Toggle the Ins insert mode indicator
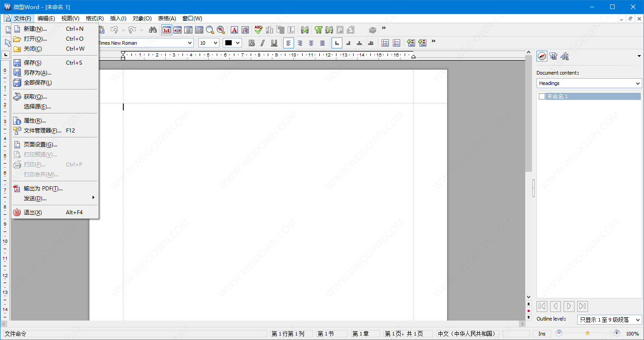This screenshot has height=340, width=644. (x=541, y=334)
